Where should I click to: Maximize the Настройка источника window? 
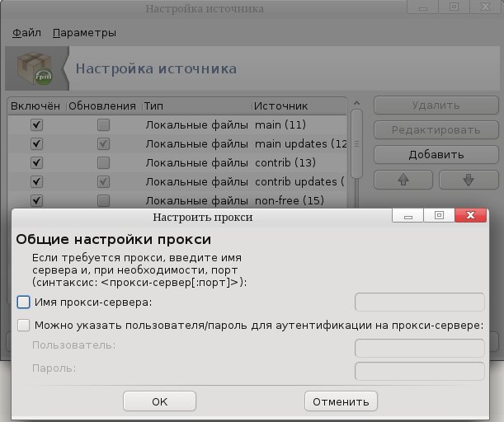click(455, 7)
